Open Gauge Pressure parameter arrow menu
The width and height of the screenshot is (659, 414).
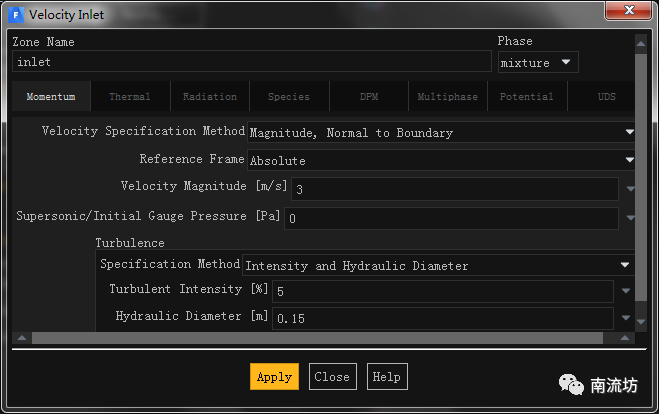point(630,218)
